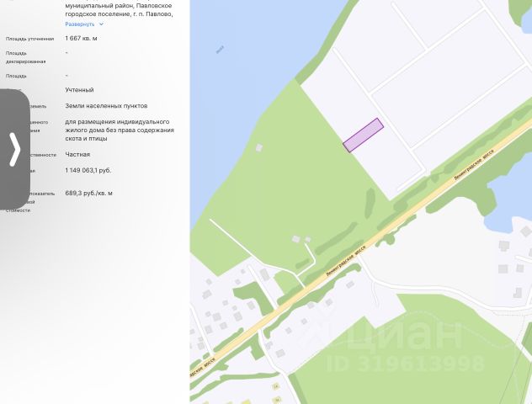
Task: Click the ID 319613998 watermark text
Action: click(x=406, y=364)
